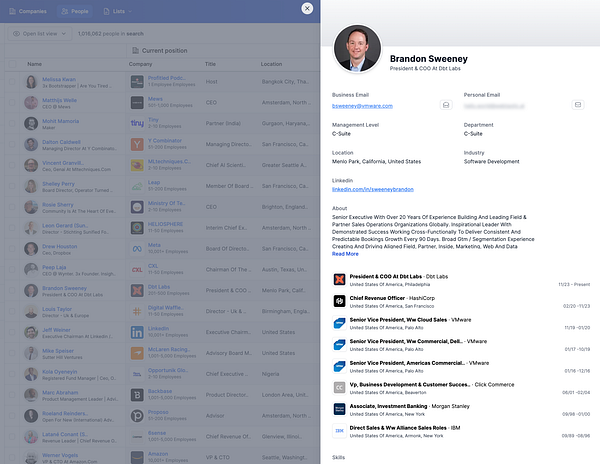600x464 pixels.
Task: Click the business email inbox icon
Action: (446, 105)
